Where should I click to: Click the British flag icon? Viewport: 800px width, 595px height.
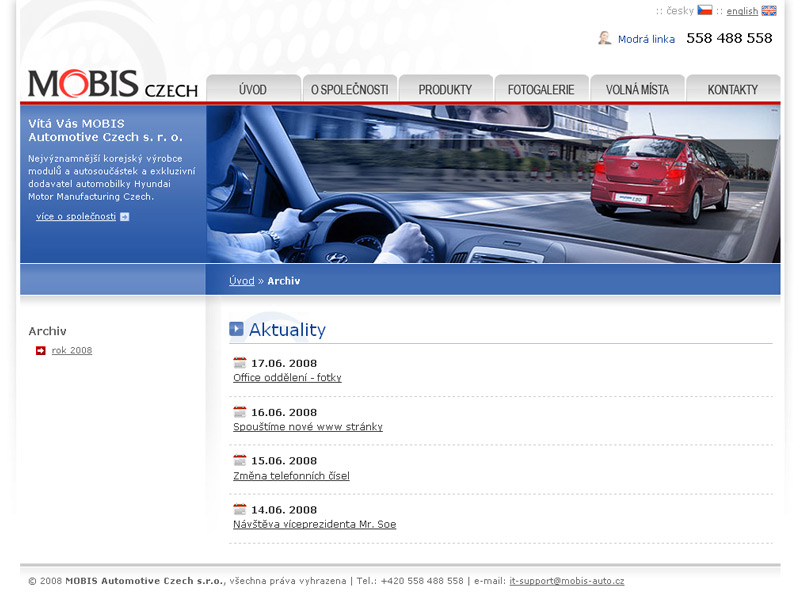[769, 10]
